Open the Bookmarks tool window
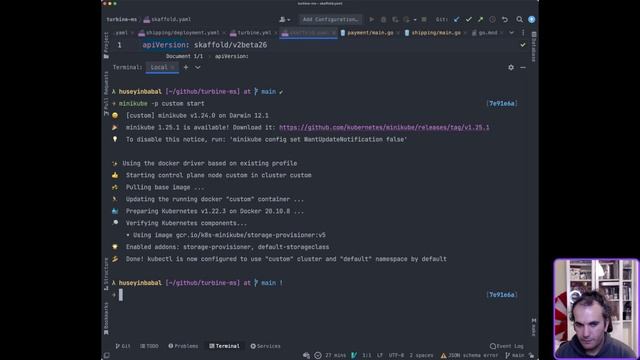The height and width of the screenshot is (360, 640). [x=107, y=318]
